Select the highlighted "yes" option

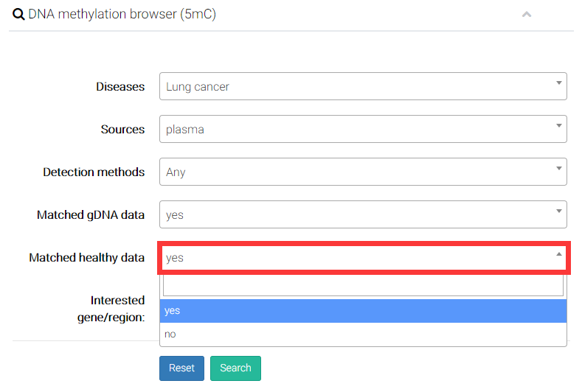pyautogui.click(x=362, y=311)
